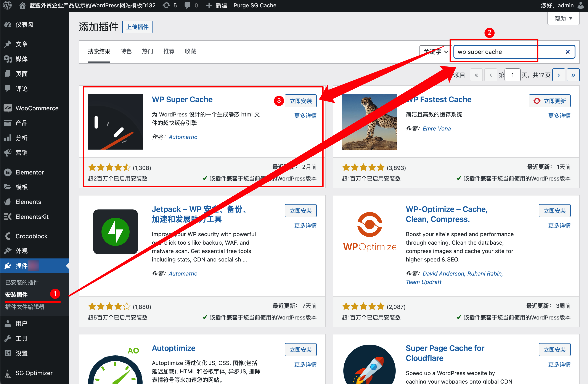Open Crocoblock in the sidebar

click(x=35, y=236)
